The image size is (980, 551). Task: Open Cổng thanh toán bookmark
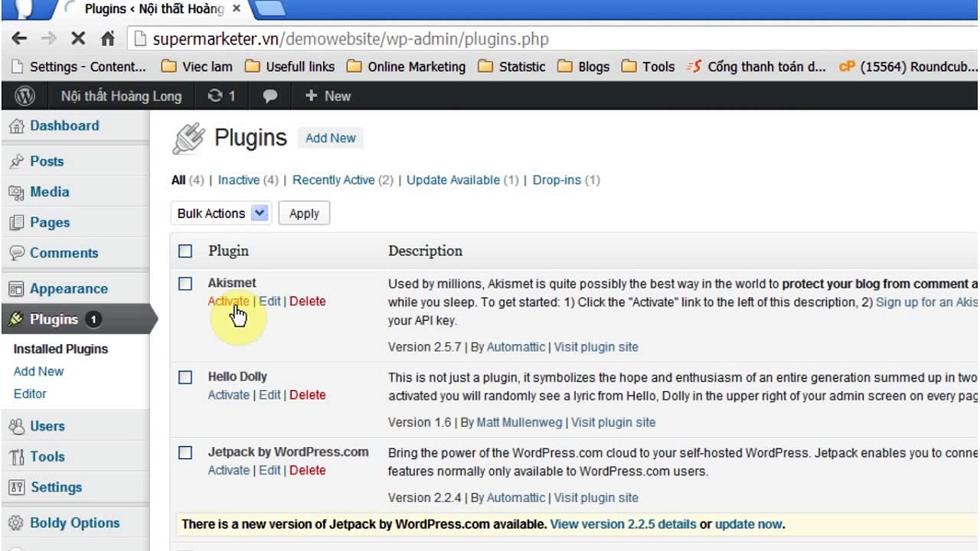756,67
